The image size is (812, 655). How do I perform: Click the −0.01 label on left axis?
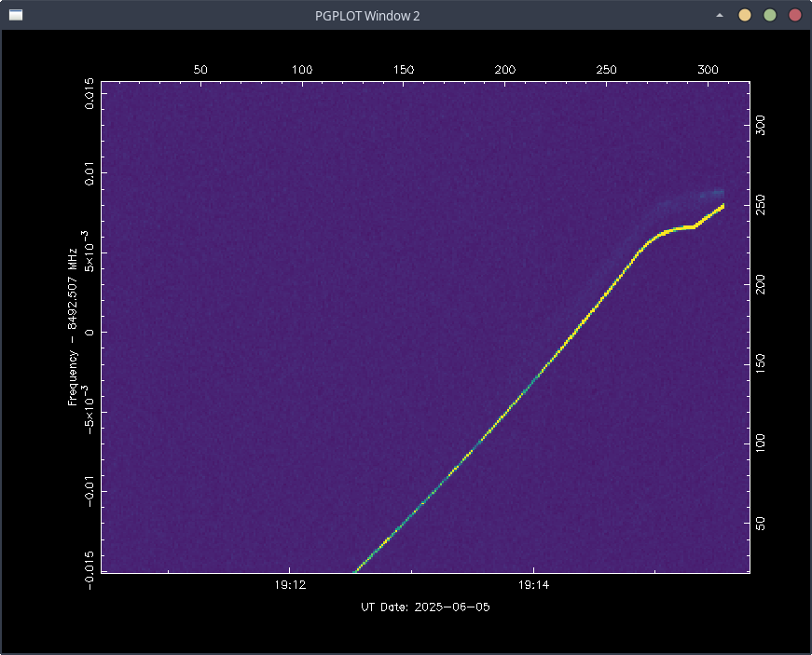(x=89, y=491)
